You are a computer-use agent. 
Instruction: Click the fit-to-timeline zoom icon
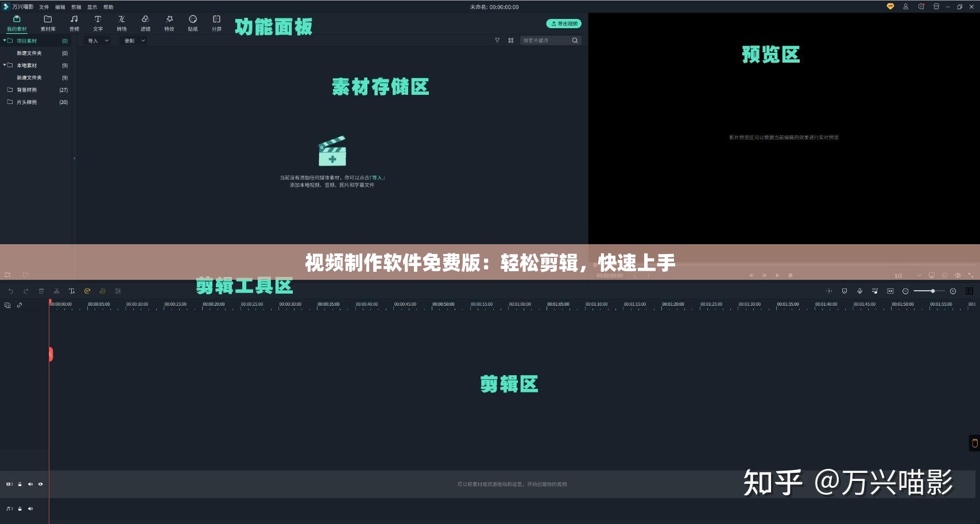coord(890,291)
